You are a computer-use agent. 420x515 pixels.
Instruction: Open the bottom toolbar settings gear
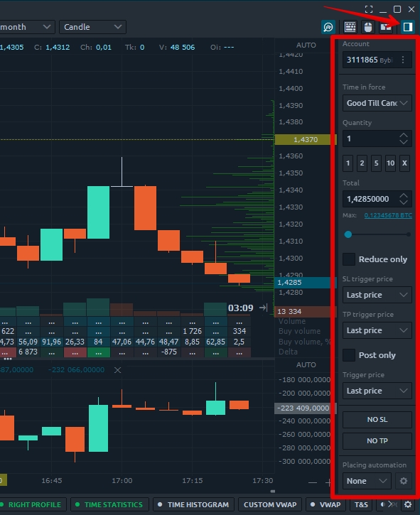(408, 504)
